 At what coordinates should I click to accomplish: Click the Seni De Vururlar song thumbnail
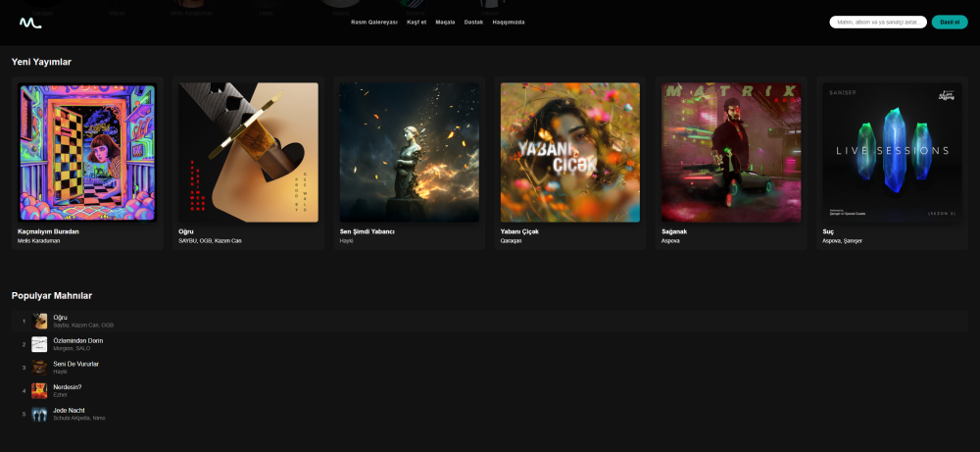tap(39, 368)
